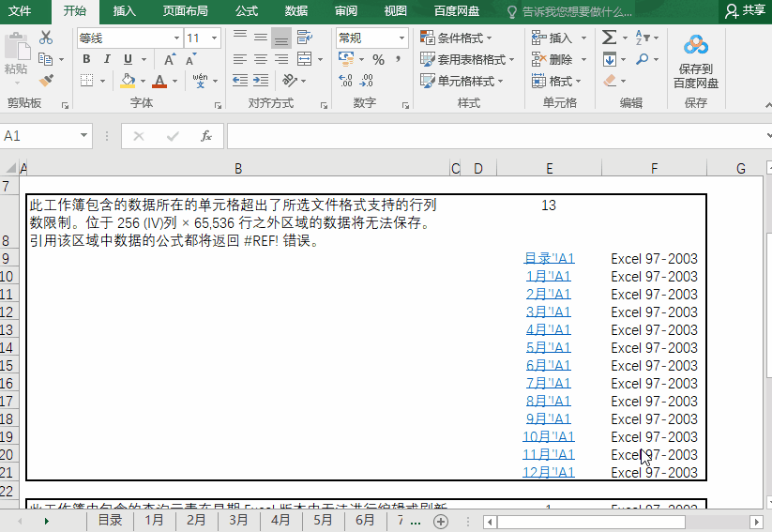Add a new sheet with plus button
772x532 pixels.
pos(441,521)
